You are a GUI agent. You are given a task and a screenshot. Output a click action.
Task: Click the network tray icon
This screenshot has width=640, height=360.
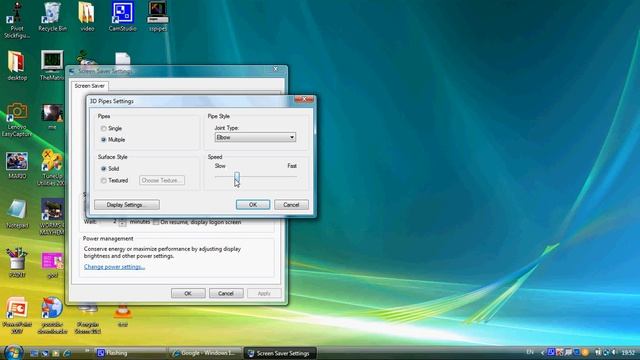point(598,352)
